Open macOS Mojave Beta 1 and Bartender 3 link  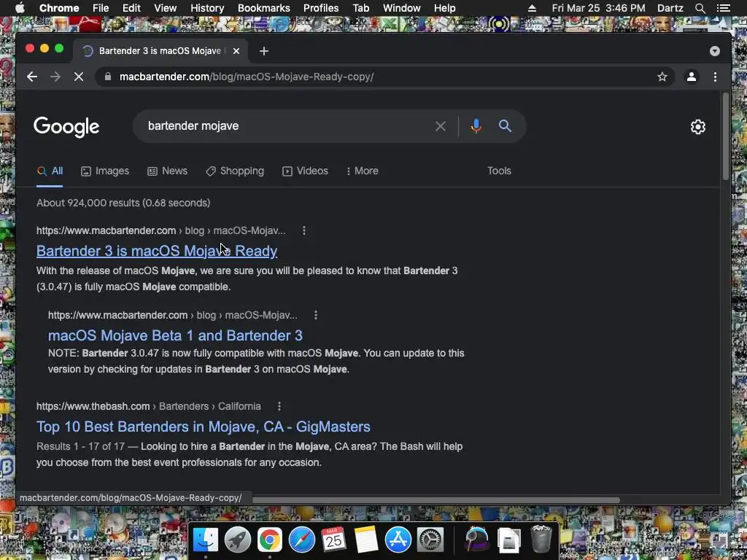click(x=175, y=335)
